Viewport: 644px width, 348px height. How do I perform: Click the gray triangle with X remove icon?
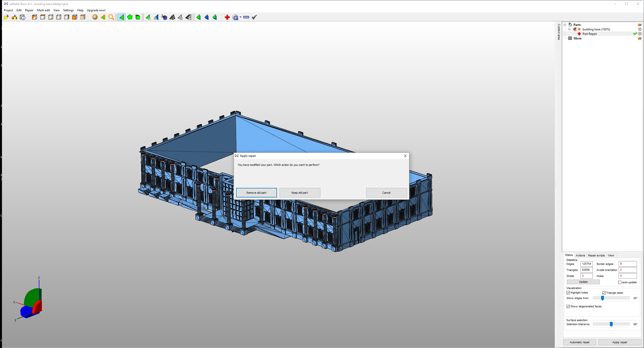(x=180, y=17)
